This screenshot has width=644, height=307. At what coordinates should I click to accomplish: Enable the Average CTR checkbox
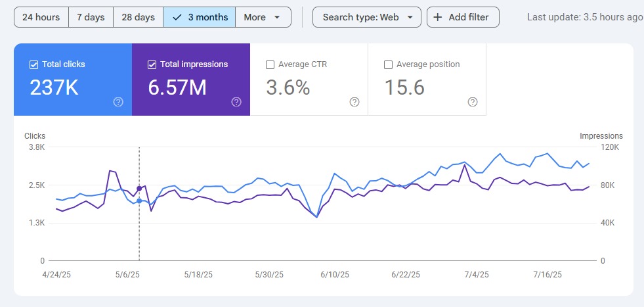pyautogui.click(x=270, y=64)
